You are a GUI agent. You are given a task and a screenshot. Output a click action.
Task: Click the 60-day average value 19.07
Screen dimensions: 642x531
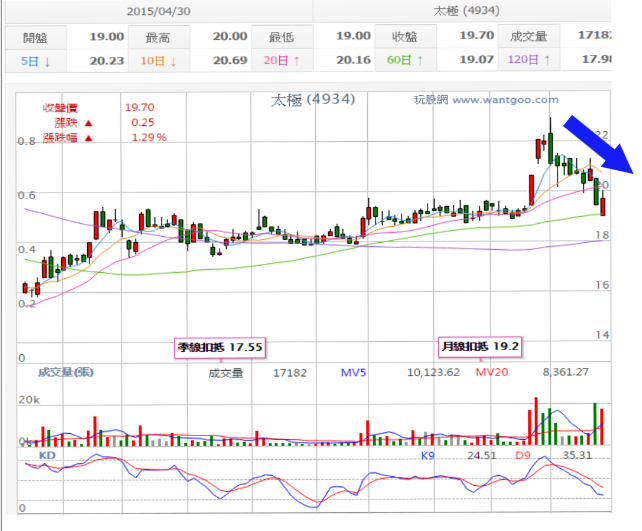tap(477, 60)
